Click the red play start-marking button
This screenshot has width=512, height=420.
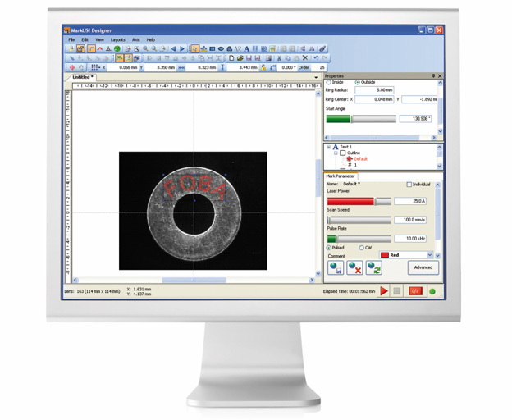[383, 291]
